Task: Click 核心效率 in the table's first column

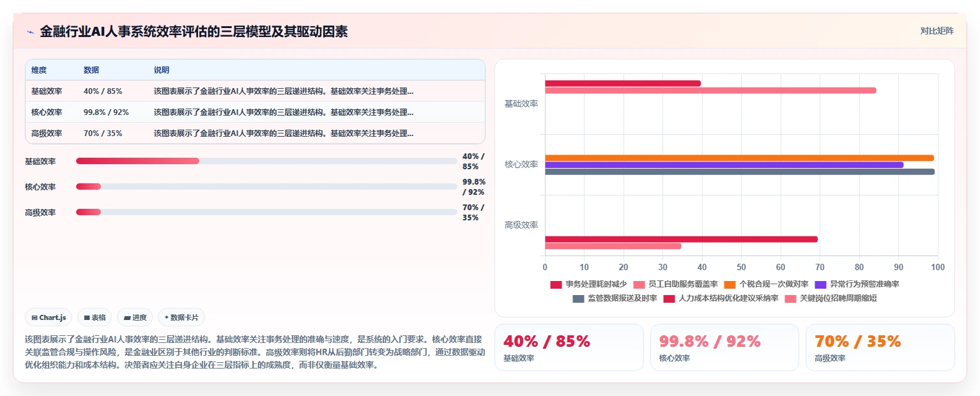Action: pos(47,112)
